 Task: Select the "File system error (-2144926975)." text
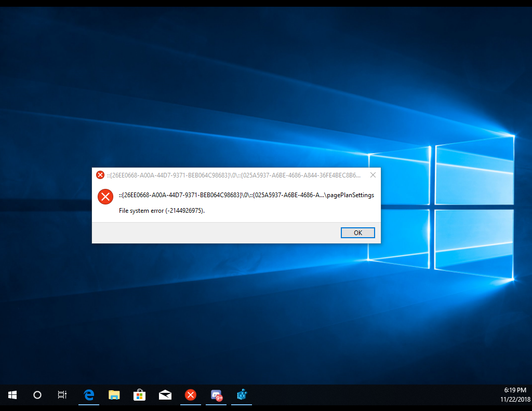pos(162,211)
